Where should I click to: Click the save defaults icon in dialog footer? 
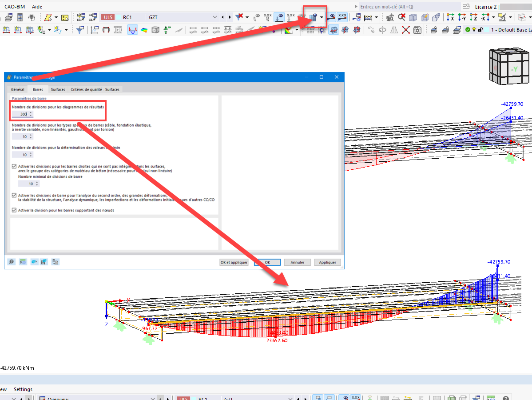click(x=44, y=262)
